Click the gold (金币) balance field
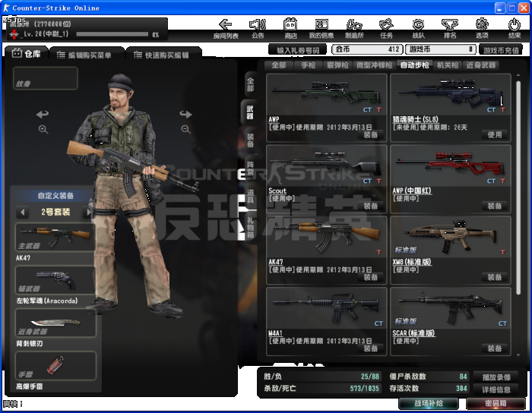The image size is (532, 413). click(x=367, y=49)
